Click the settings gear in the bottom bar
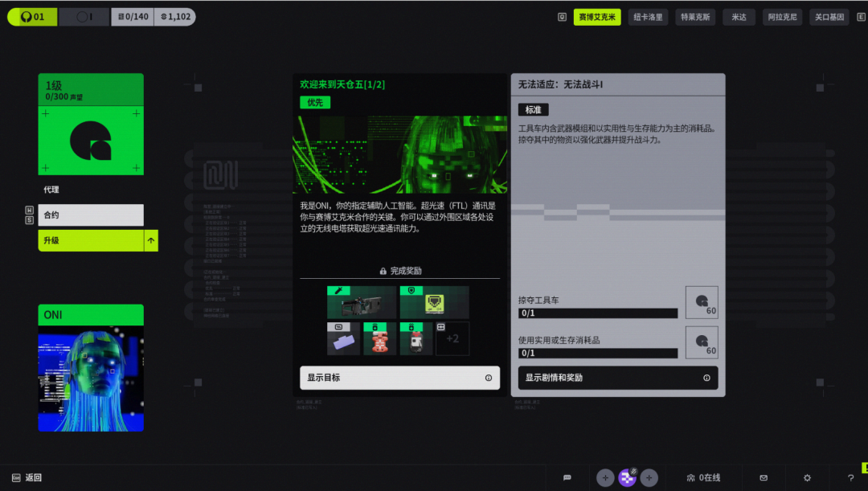The height and width of the screenshot is (491, 868). click(809, 477)
